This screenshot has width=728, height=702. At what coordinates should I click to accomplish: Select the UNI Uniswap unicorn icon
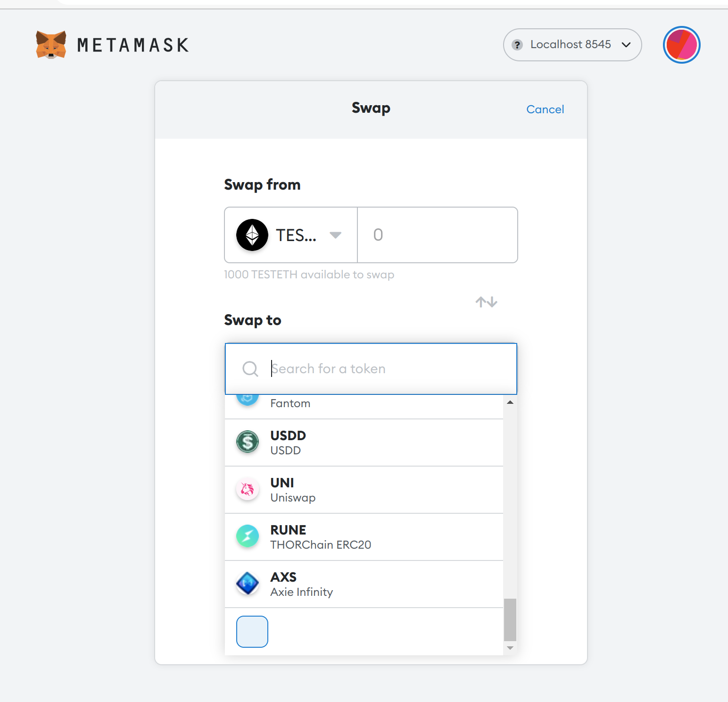[247, 489]
